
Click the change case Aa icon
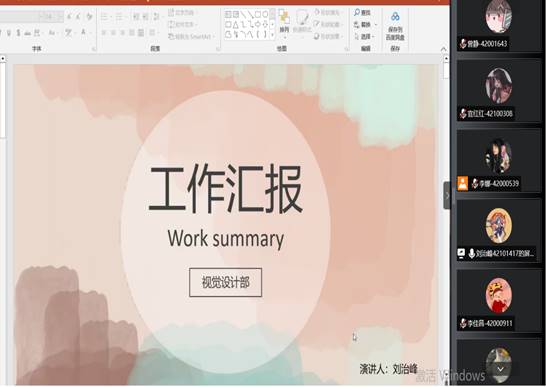(52, 33)
